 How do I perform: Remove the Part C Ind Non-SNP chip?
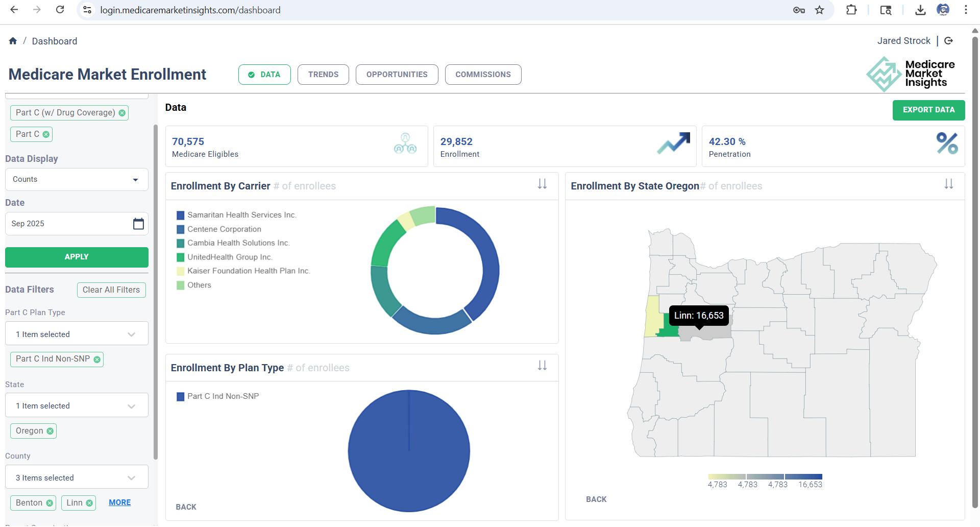click(x=97, y=360)
